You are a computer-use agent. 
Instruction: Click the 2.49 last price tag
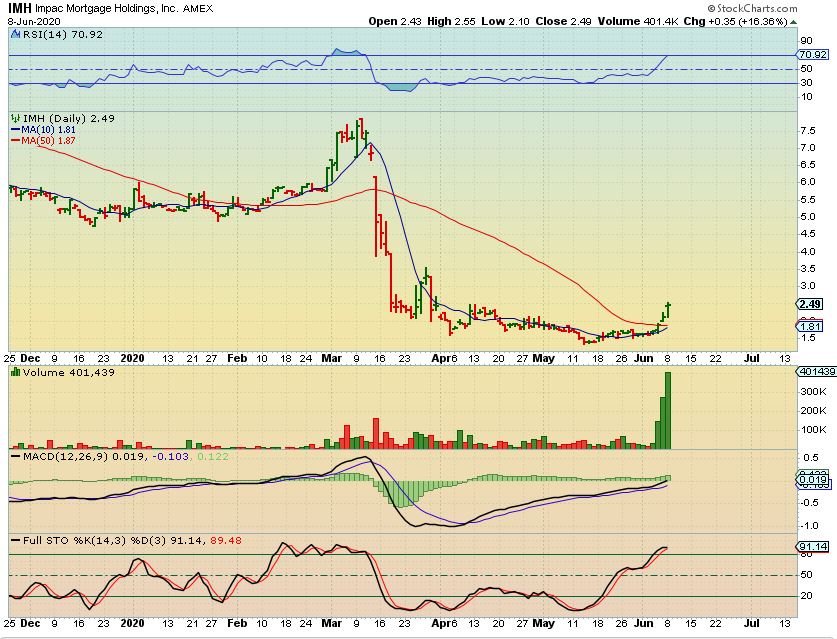[810, 304]
